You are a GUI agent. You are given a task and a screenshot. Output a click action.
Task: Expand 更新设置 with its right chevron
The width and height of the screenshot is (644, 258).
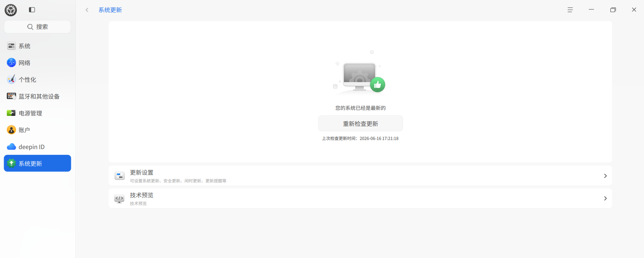(x=605, y=176)
